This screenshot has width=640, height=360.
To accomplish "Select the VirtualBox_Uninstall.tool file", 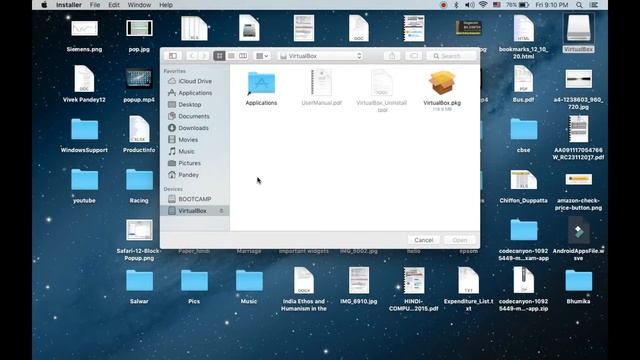I will [x=382, y=91].
